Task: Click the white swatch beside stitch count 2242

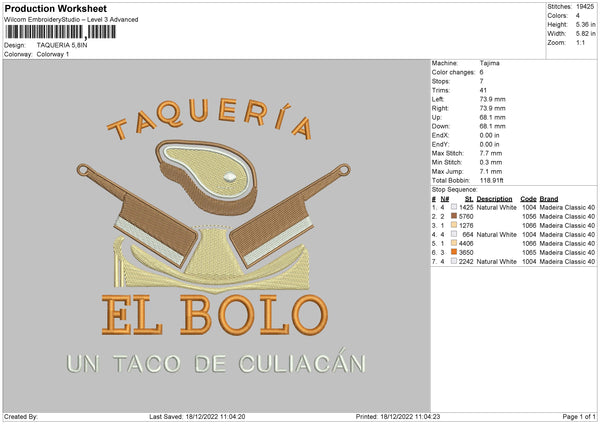Action: pos(454,261)
